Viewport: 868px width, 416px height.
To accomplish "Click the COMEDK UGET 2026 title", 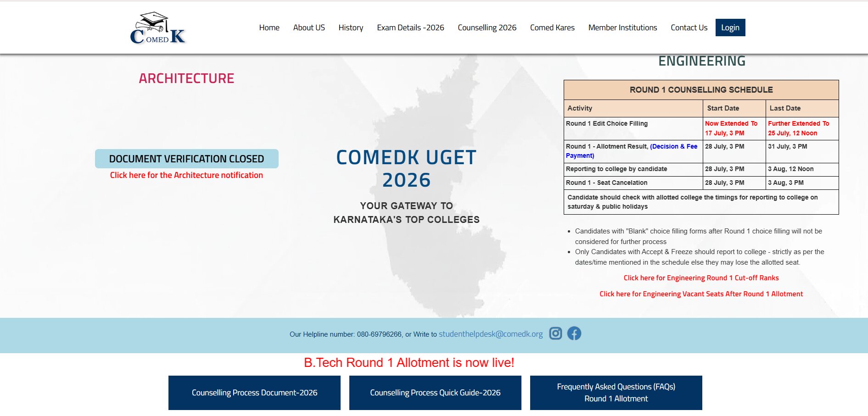I will pos(406,169).
